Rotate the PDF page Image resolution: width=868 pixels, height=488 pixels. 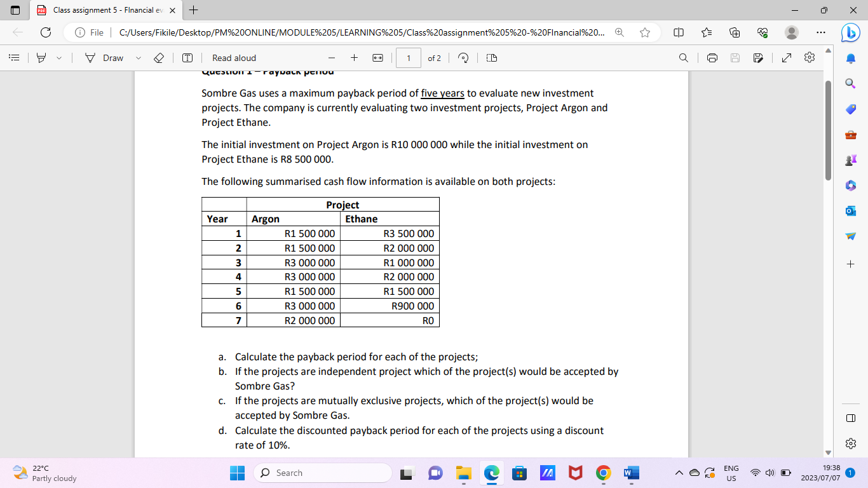[464, 58]
